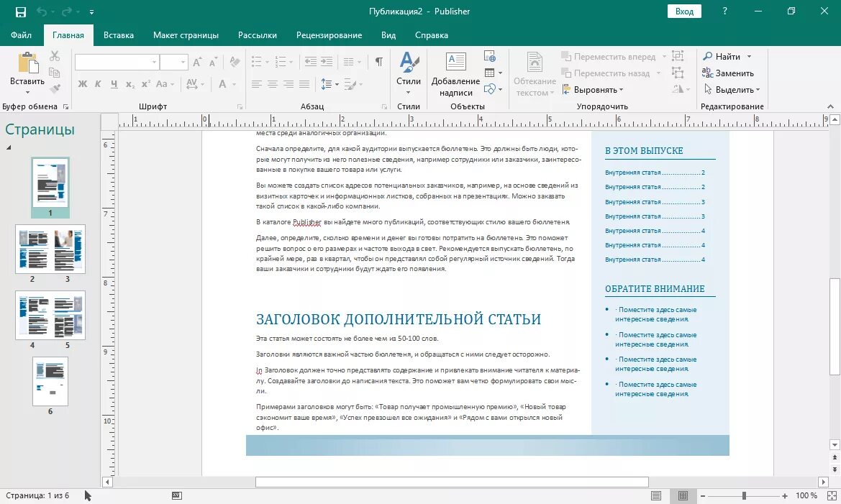Switch to two-page spread view in status bar

click(683, 495)
